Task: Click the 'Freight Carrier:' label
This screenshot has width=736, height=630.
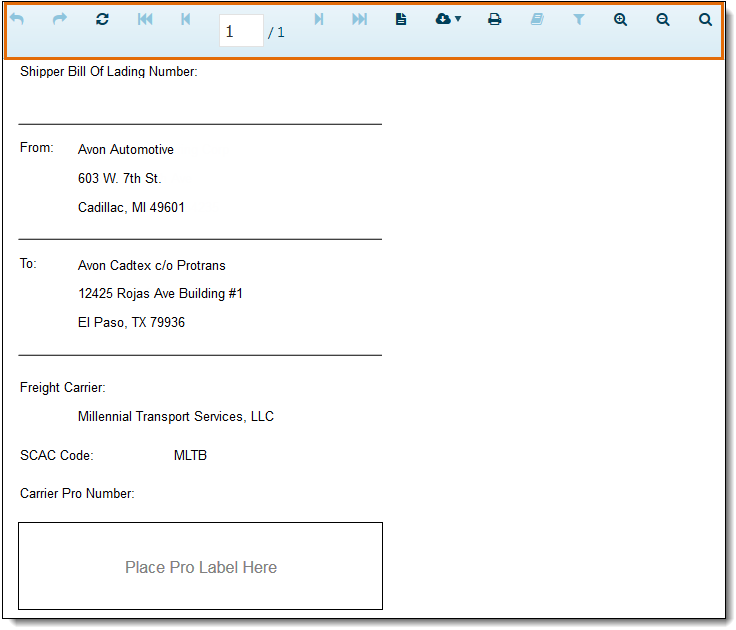Action: (x=63, y=387)
